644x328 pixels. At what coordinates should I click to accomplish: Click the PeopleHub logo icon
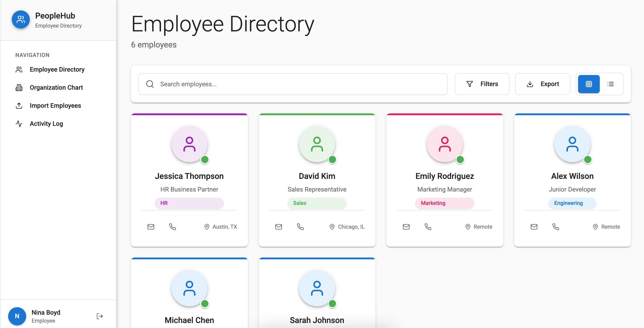click(x=21, y=19)
